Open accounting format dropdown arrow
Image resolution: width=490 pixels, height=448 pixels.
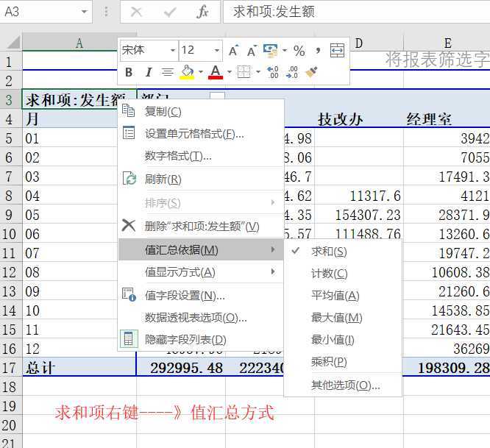[x=285, y=50]
